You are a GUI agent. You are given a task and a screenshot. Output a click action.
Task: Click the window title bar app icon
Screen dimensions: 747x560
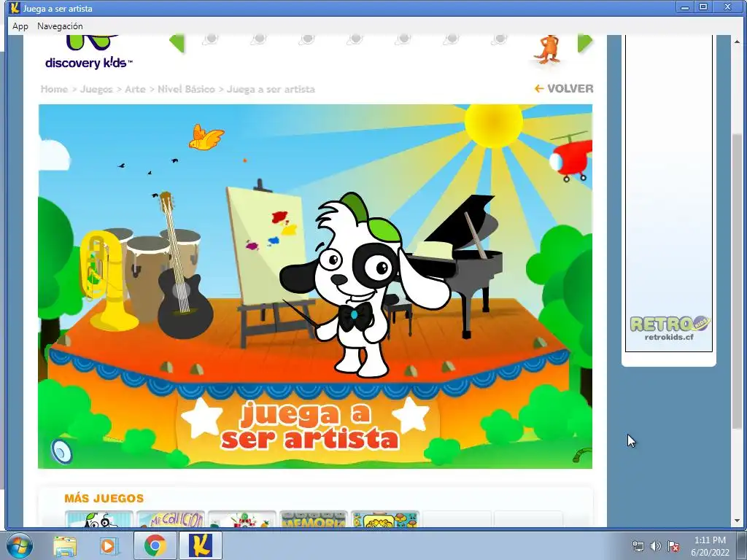click(x=15, y=8)
